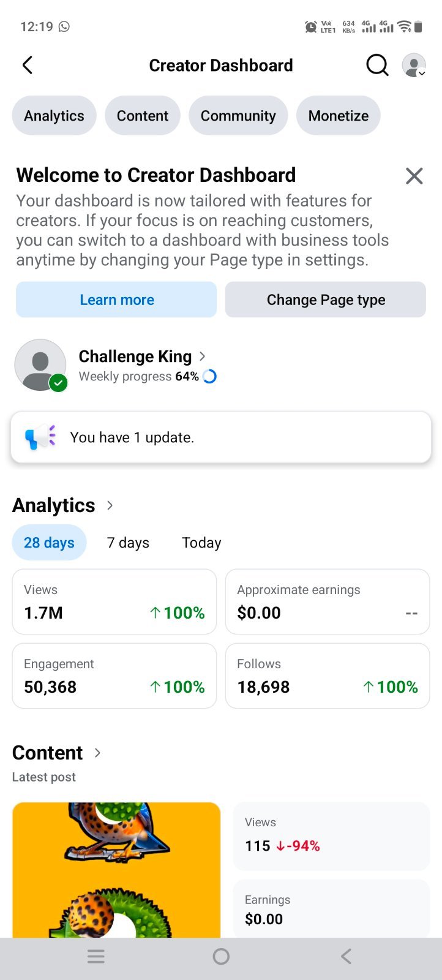Screen dimensions: 442x980
Task: Expand the Content section arrow
Action: [x=97, y=753]
